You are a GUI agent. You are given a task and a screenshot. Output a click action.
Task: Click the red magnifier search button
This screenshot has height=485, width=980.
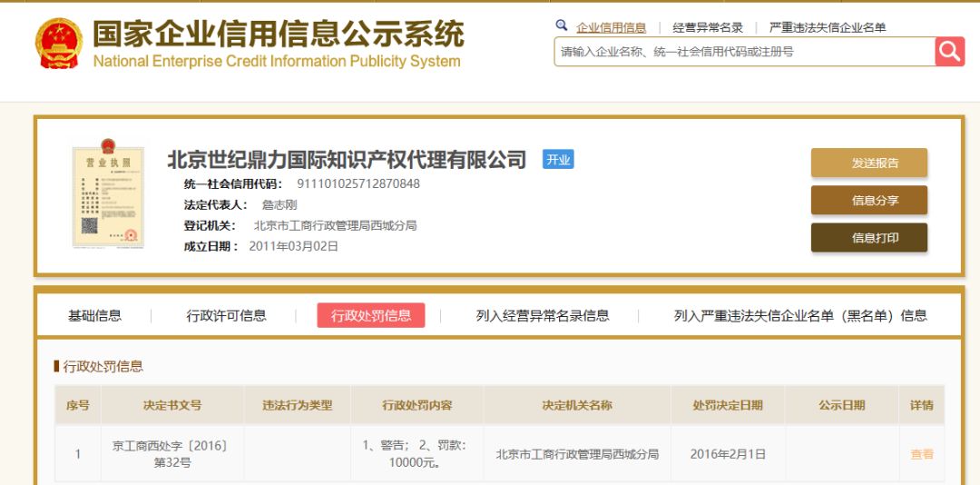pyautogui.click(x=950, y=52)
